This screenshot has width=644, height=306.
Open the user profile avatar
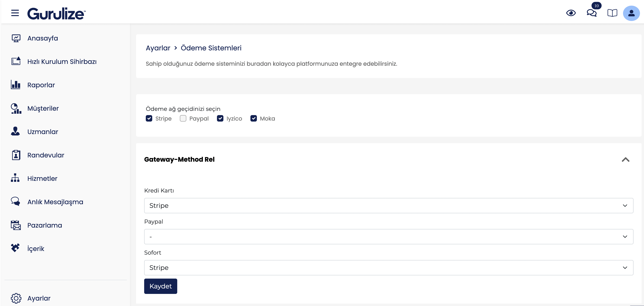pos(631,13)
